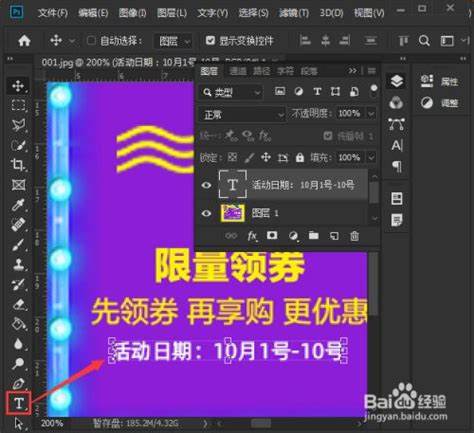The width and height of the screenshot is (474, 433).
Task: Add layer mask button
Action: pos(272,236)
